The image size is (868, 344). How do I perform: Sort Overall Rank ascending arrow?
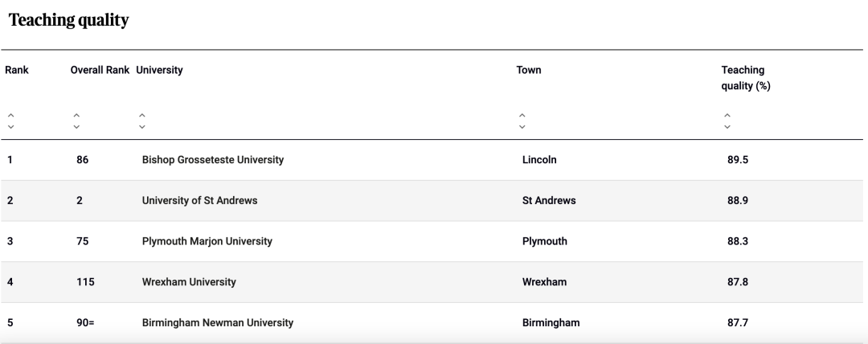[76, 115]
